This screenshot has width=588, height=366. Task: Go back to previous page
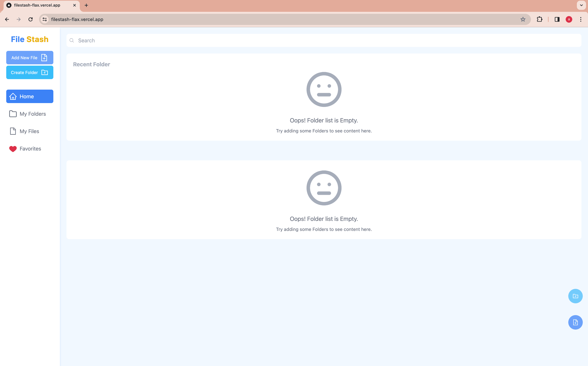coord(7,19)
